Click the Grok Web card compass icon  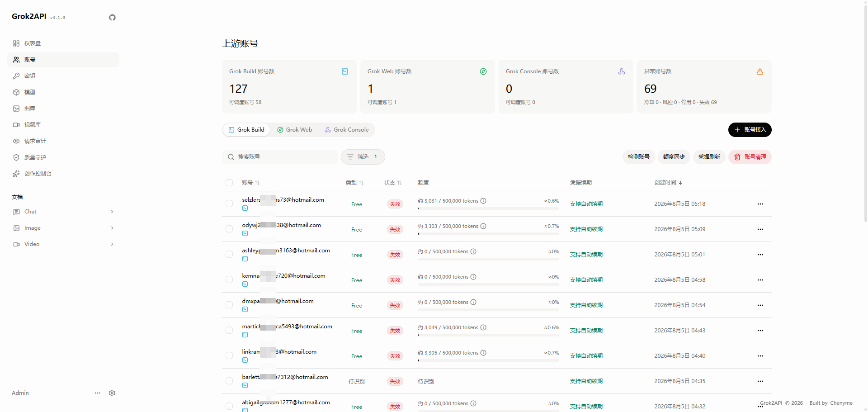point(483,71)
